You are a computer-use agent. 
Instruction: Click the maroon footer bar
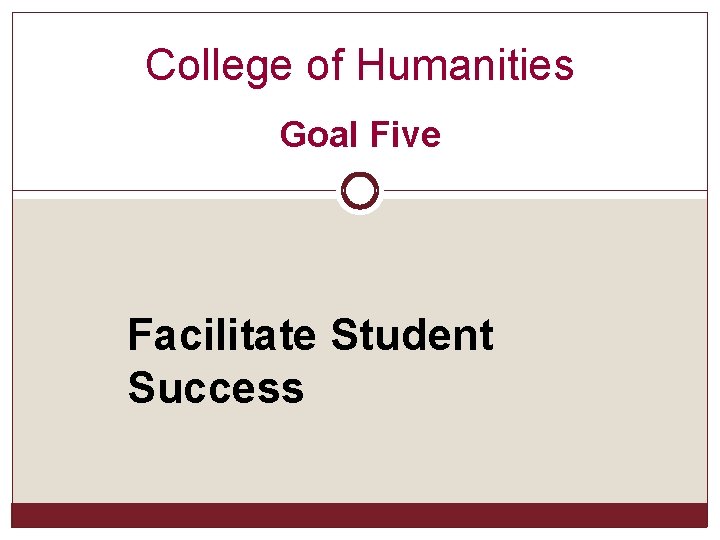[x=360, y=515]
